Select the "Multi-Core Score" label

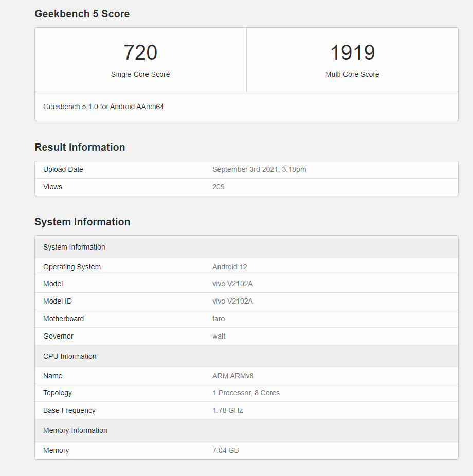pos(352,74)
